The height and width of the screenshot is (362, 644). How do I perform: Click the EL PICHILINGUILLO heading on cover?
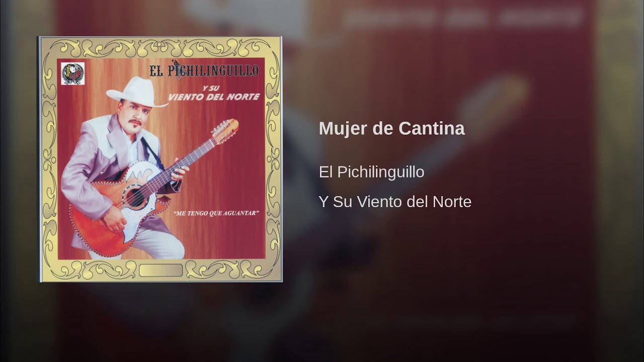point(205,70)
